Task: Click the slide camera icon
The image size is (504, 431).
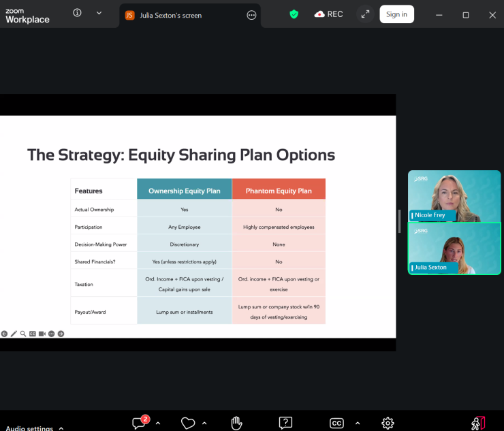Action: 42,334
